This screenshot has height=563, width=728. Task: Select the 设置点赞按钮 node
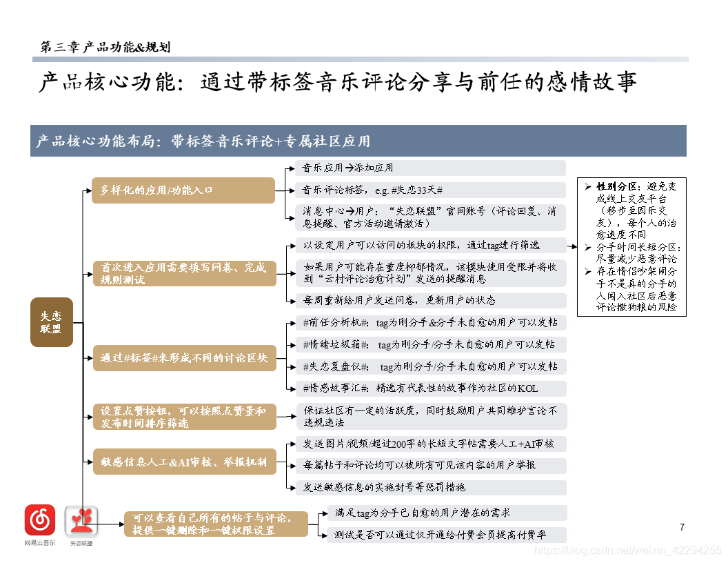[185, 417]
